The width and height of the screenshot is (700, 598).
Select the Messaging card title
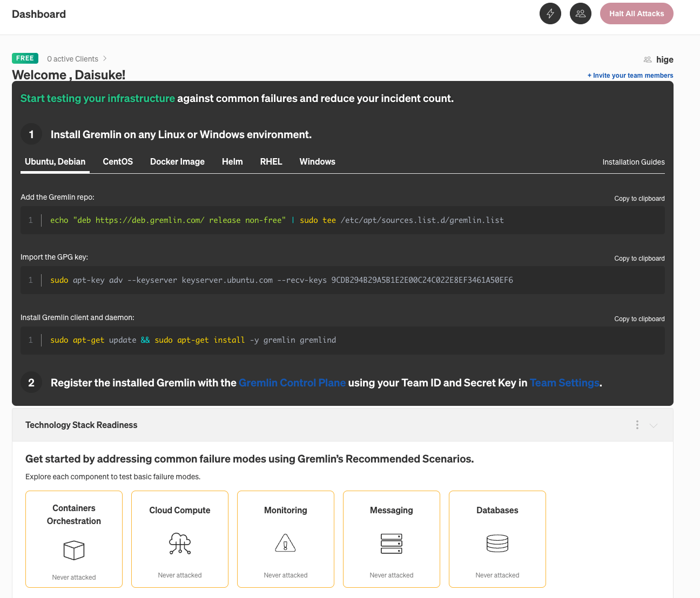[x=392, y=511]
